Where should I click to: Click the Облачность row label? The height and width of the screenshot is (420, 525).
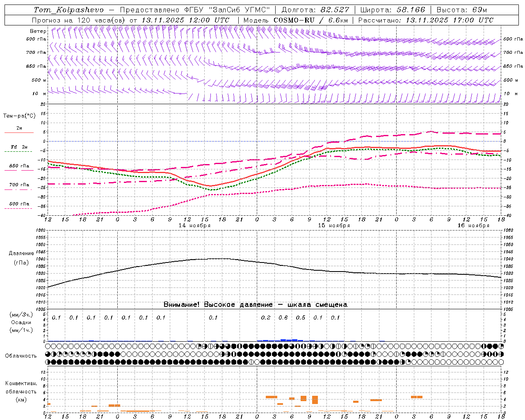pyautogui.click(x=21, y=356)
